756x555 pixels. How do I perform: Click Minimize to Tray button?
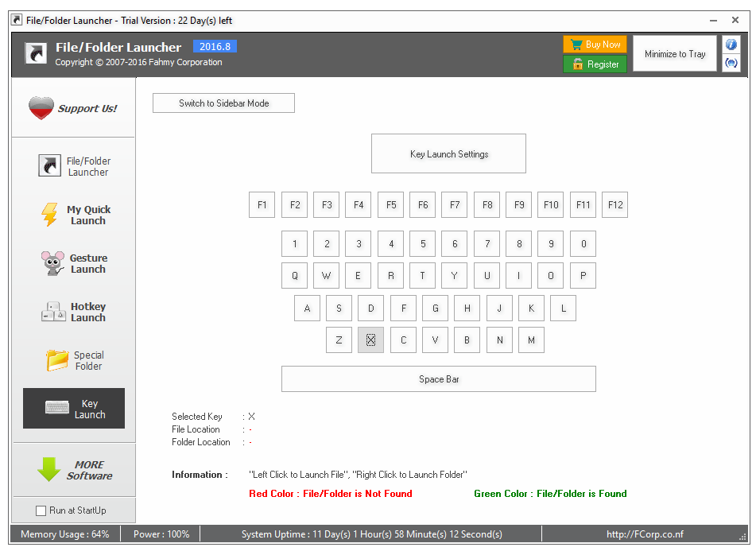tap(675, 53)
